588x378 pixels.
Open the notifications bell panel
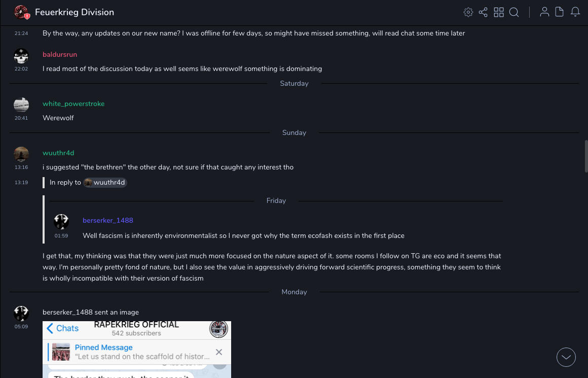(x=575, y=12)
